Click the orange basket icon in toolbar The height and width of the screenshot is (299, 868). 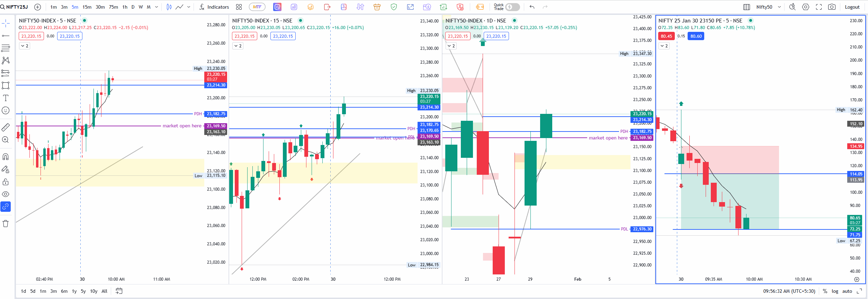[x=377, y=7]
